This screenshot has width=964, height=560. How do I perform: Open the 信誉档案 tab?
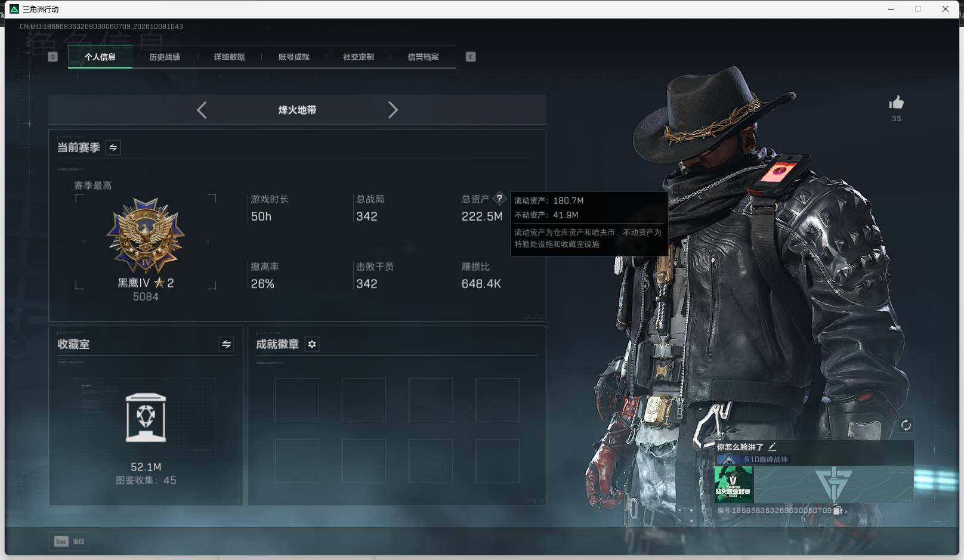(423, 57)
